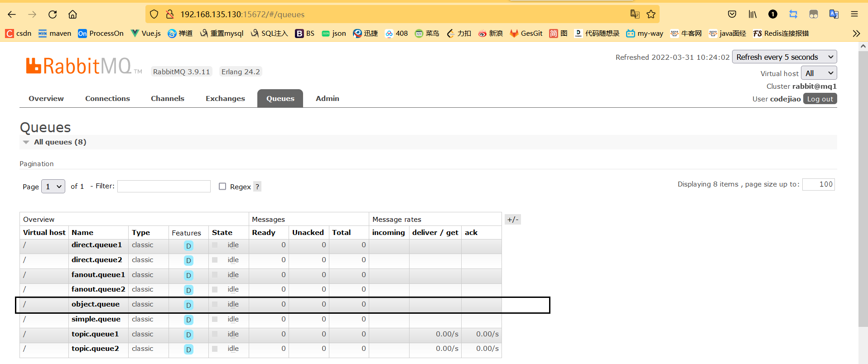Screen dimensions: 868x364
Task: Open the refresh interval dropdown
Action: point(784,57)
